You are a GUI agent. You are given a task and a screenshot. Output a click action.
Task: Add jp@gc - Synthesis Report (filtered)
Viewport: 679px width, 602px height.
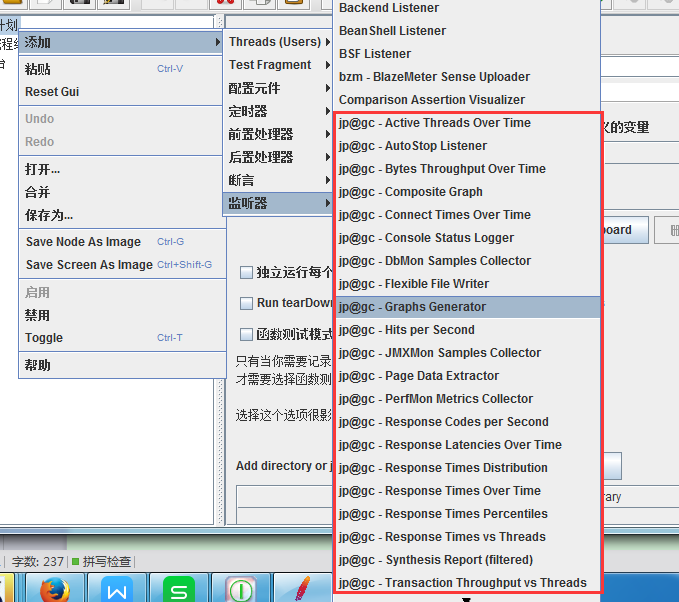(468, 560)
